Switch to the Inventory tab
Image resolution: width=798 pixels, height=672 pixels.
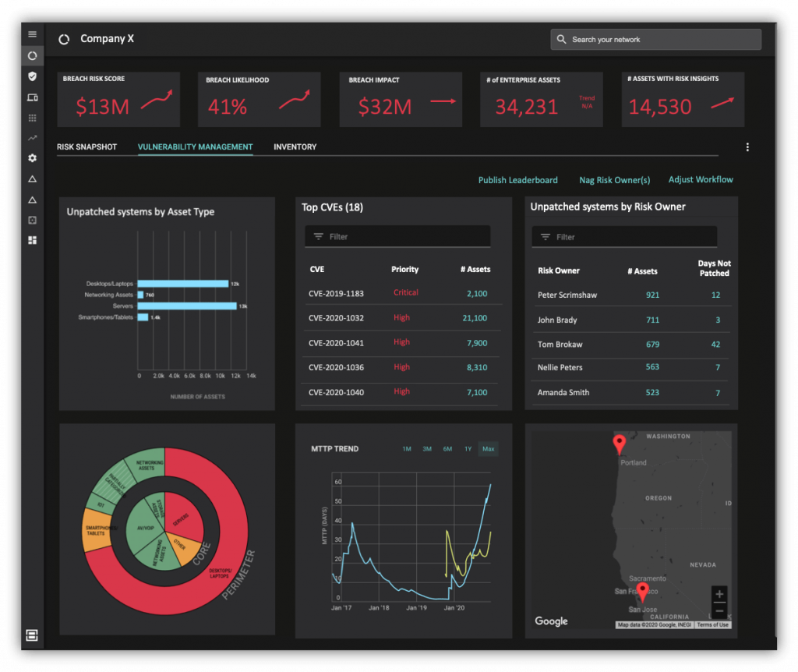click(x=295, y=147)
